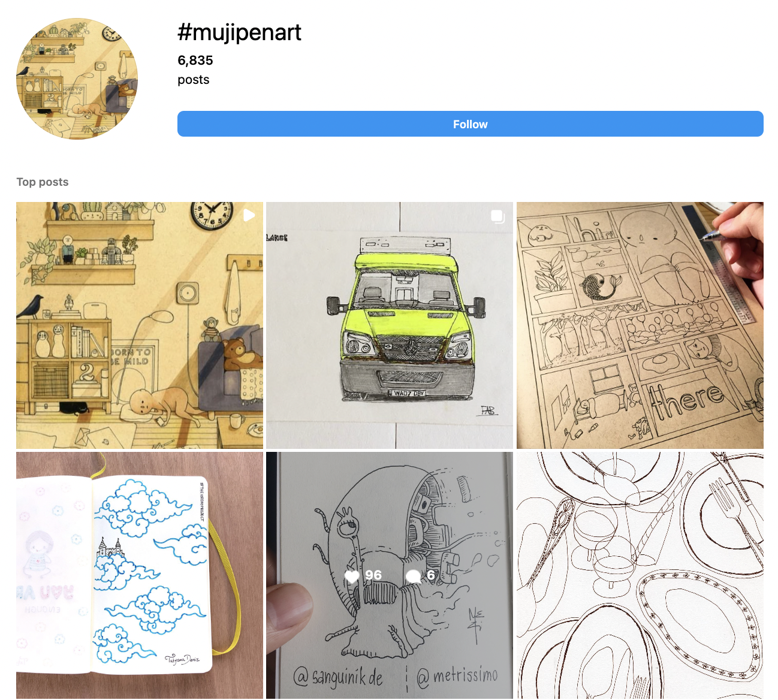Screen dimensions: 778x700
Task: Click the video reel icon on first post
Action: pyautogui.click(x=249, y=215)
